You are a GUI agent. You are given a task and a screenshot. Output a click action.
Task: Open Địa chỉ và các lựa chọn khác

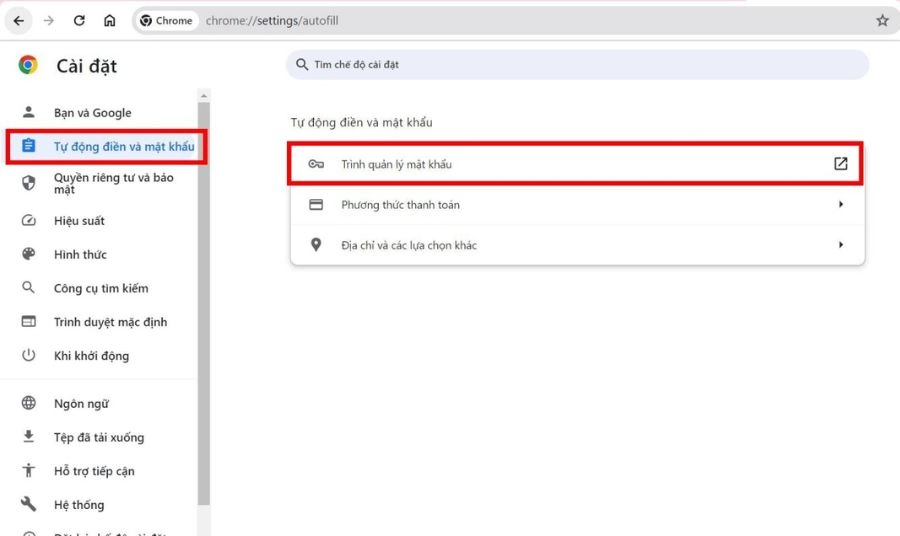[x=577, y=245]
